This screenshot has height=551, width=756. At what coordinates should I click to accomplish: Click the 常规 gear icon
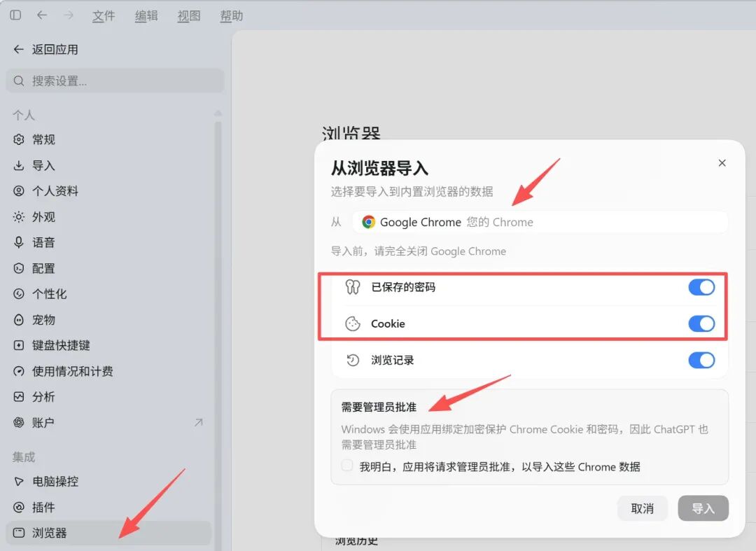19,139
